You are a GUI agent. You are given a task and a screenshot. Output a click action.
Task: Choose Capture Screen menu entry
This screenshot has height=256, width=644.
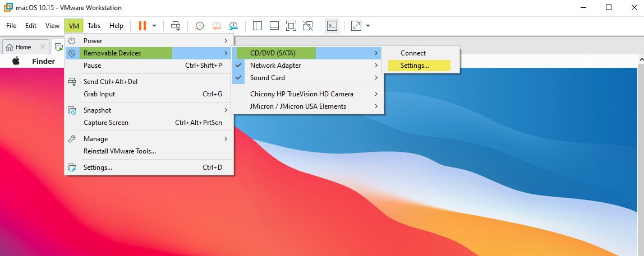pyautogui.click(x=149, y=123)
